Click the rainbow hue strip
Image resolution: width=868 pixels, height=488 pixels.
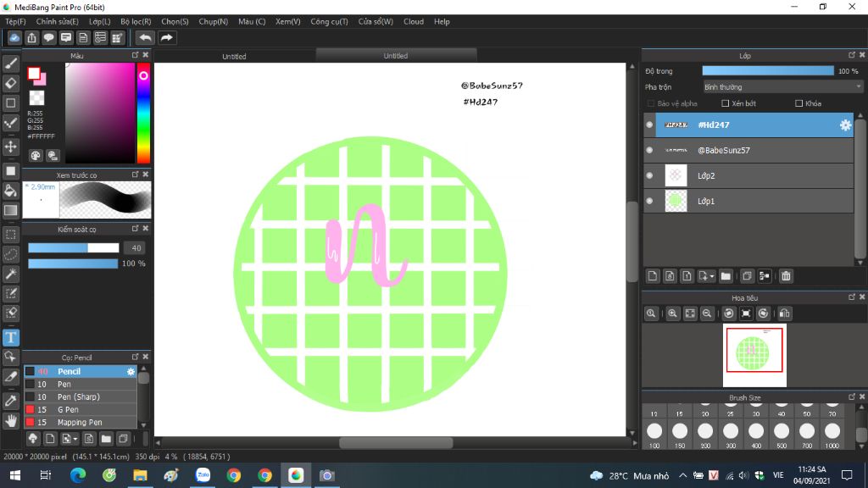(143, 113)
